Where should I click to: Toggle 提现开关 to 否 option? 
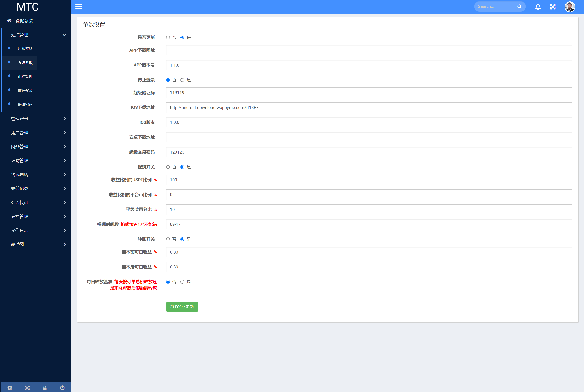[168, 167]
